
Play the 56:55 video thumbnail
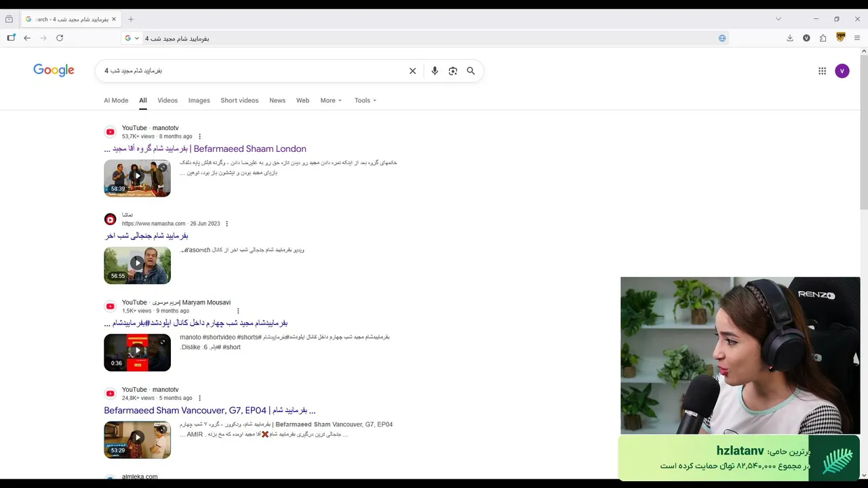(x=137, y=265)
